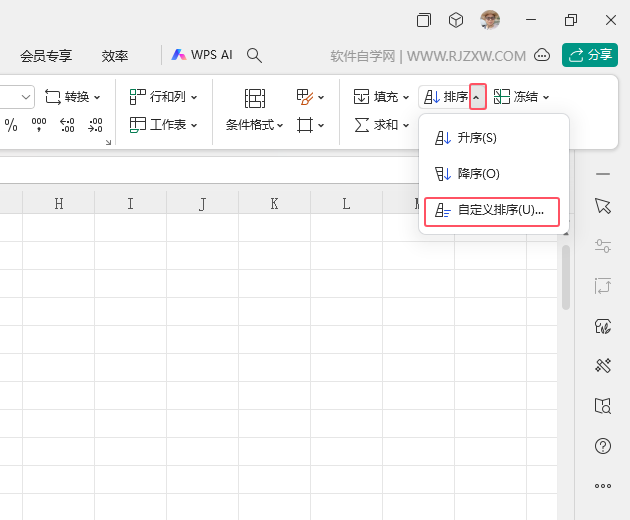Click the cloud sync status icon

tap(542, 55)
